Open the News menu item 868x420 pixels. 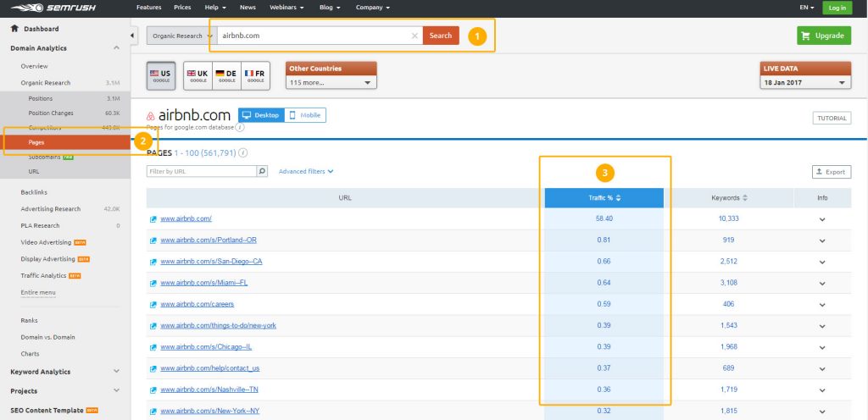pyautogui.click(x=248, y=8)
